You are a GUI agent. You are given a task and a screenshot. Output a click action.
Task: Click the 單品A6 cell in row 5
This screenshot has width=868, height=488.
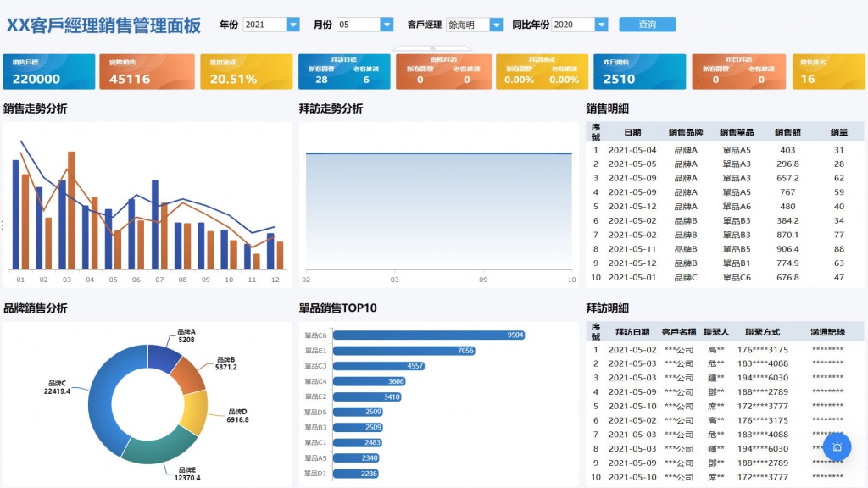click(737, 207)
